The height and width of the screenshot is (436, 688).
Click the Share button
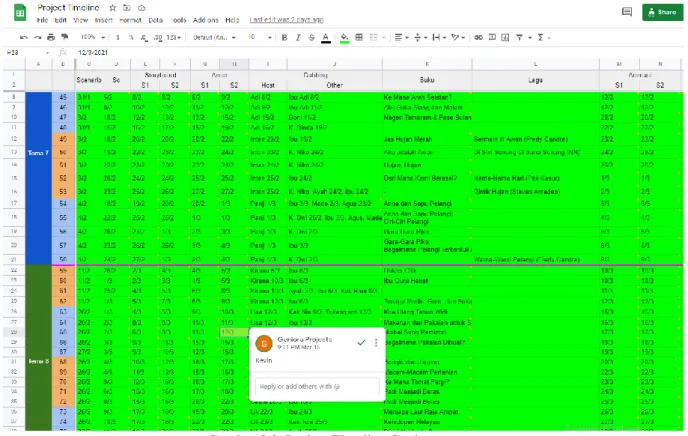point(663,12)
